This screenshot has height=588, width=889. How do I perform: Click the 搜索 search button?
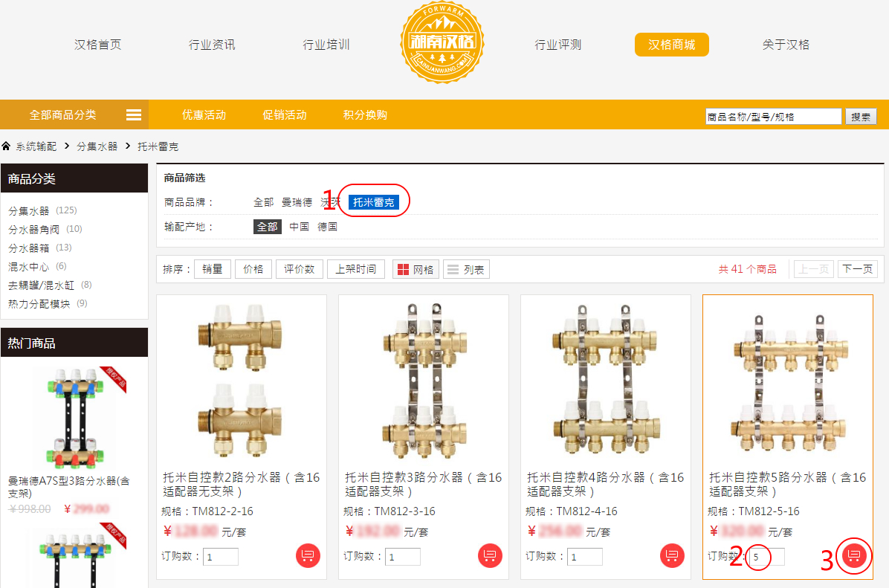(x=861, y=117)
